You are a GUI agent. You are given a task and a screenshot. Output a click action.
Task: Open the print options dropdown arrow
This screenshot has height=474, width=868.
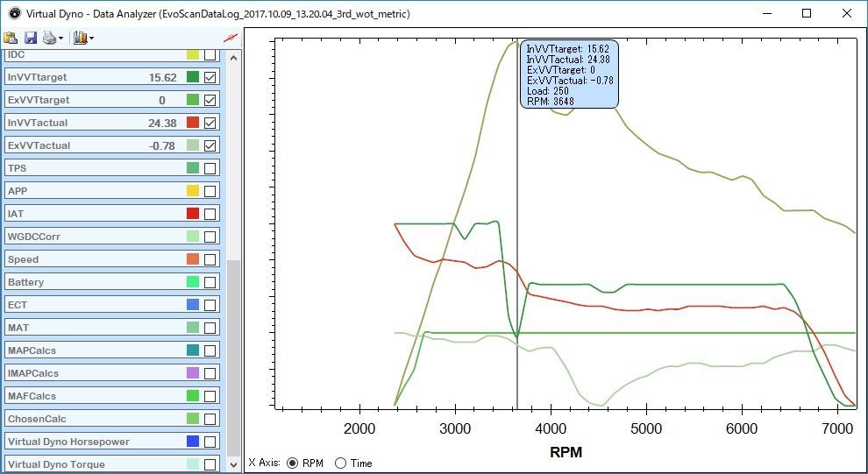(61, 39)
